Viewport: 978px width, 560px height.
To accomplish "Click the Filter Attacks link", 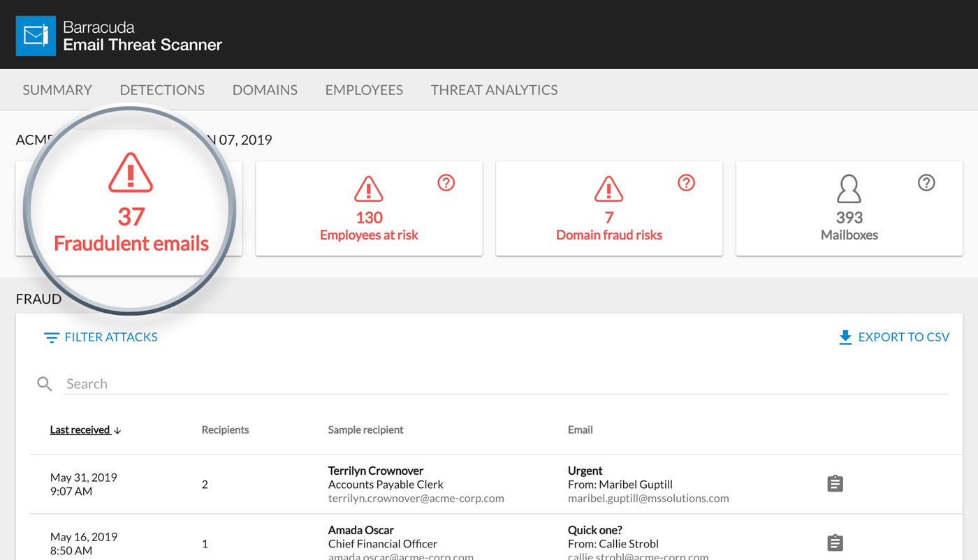I will [x=110, y=337].
